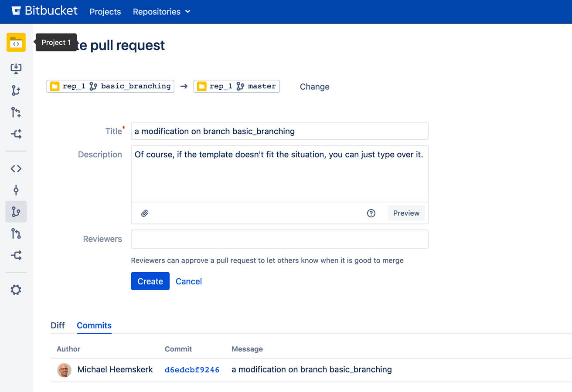Click the attachment paperclip icon
Screen dimensions: 572x392
click(145, 213)
